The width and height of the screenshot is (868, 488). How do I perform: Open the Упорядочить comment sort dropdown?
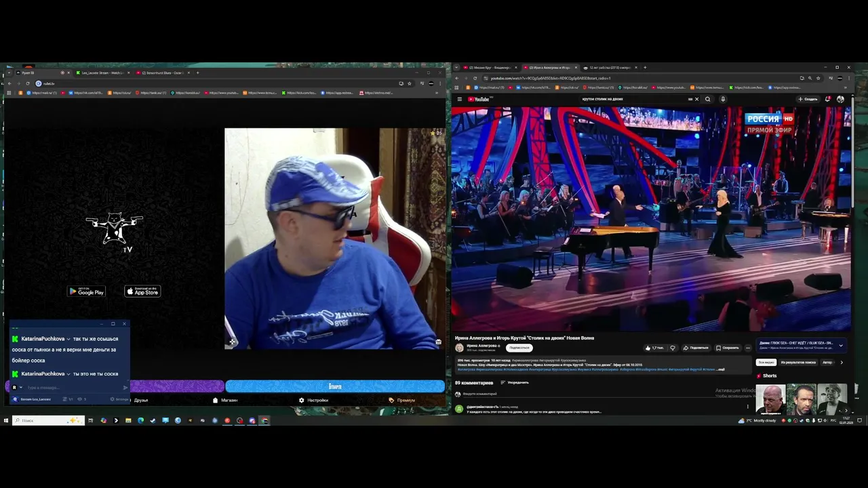pyautogui.click(x=515, y=382)
